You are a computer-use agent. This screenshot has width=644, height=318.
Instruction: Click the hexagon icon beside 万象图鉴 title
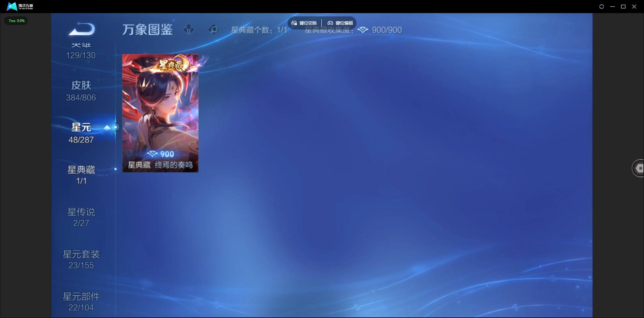pos(214,30)
